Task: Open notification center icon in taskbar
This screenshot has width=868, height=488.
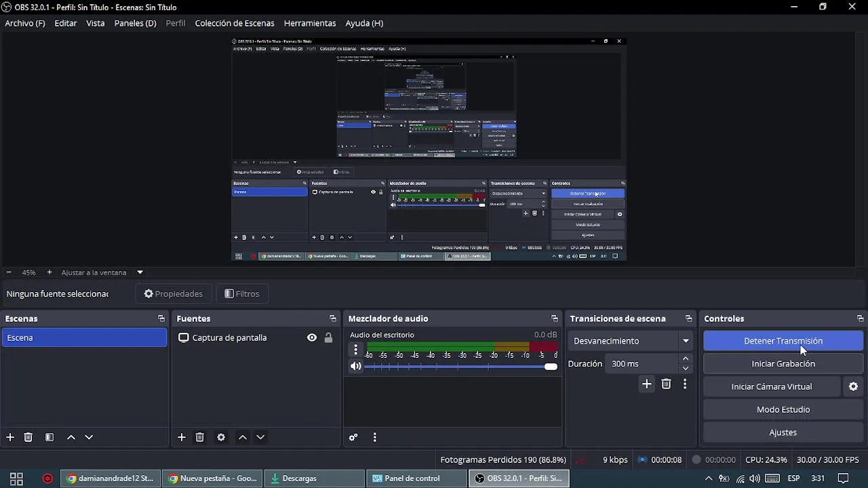Action: point(843,479)
